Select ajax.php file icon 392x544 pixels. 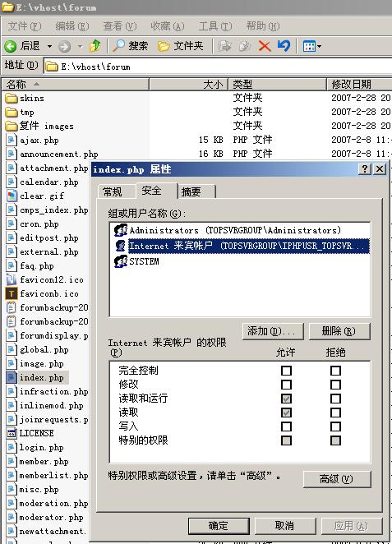point(12,141)
